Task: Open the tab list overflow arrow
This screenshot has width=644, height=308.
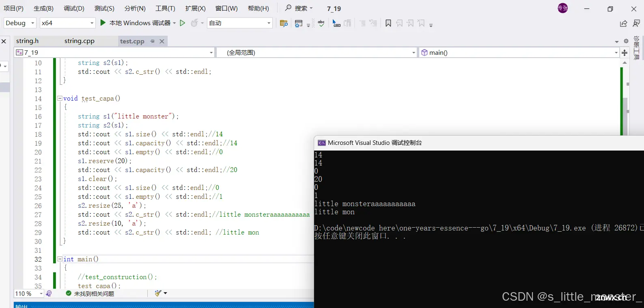Action: (x=617, y=41)
